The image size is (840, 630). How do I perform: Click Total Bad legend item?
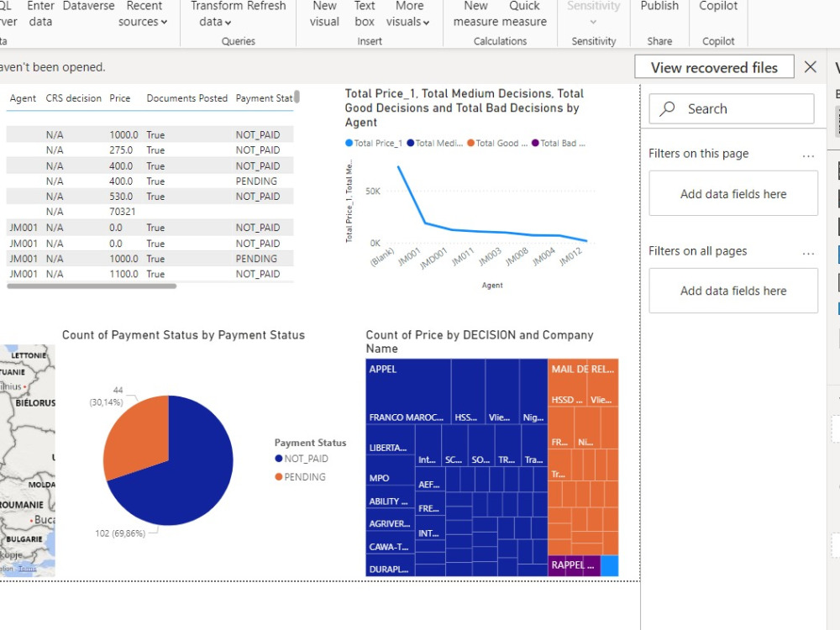[559, 143]
